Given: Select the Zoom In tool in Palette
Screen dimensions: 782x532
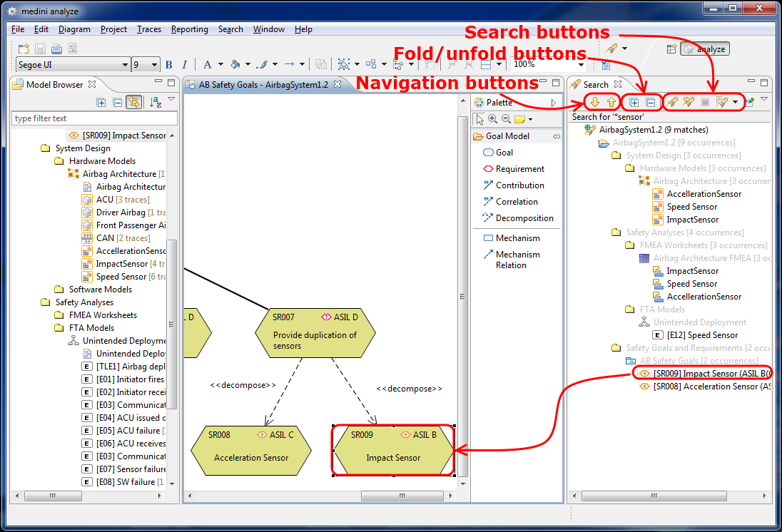Looking at the screenshot, I should click(x=492, y=119).
